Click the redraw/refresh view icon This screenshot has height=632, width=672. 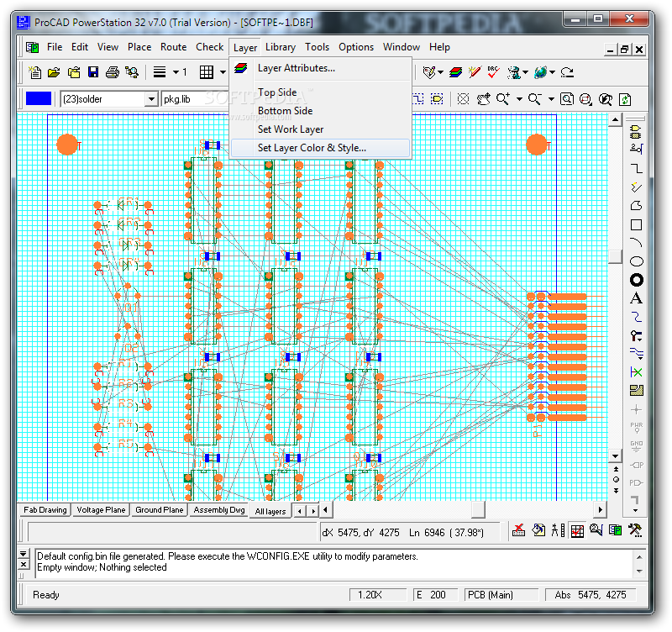[625, 99]
